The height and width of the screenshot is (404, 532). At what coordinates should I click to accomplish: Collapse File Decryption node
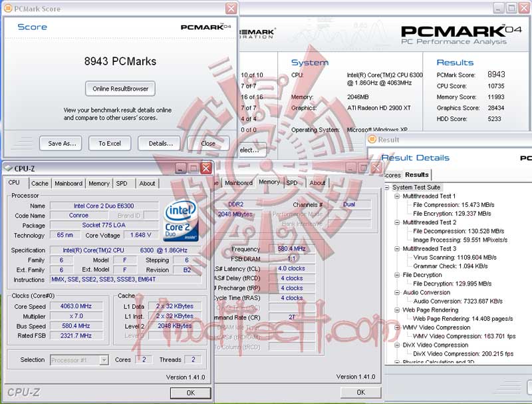(397, 275)
